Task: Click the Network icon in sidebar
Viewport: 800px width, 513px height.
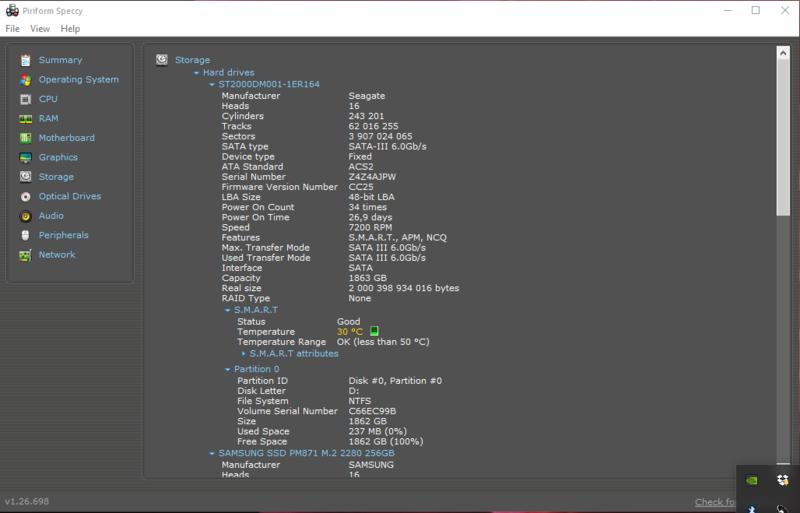Action: 25,255
